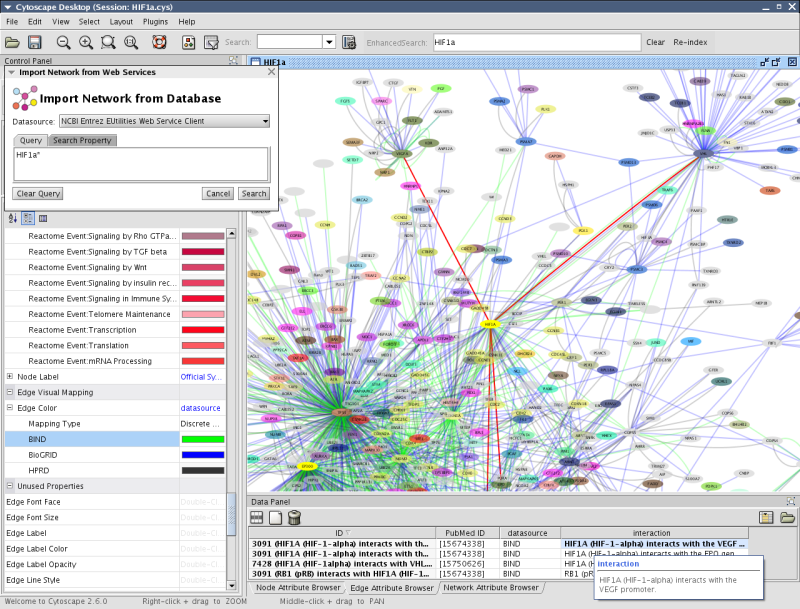This screenshot has height=609, width=800.
Task: Switch to the Search Property tab
Action: pos(82,140)
